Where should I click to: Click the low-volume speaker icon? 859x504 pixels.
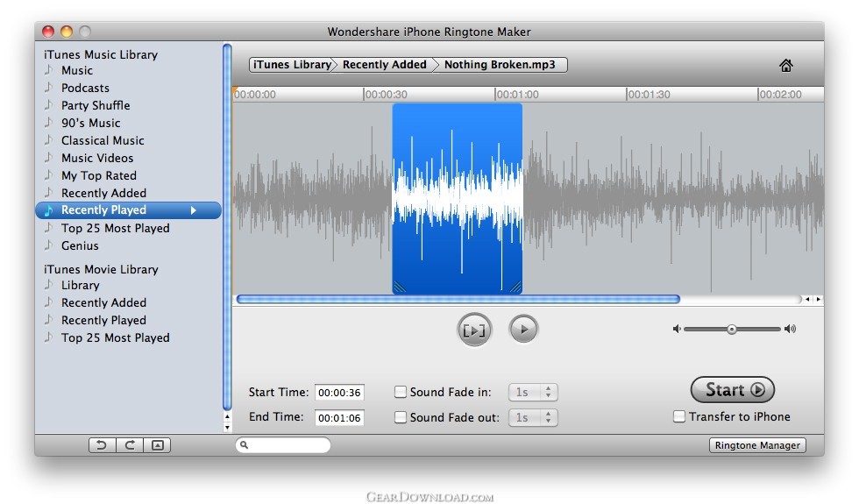677,330
